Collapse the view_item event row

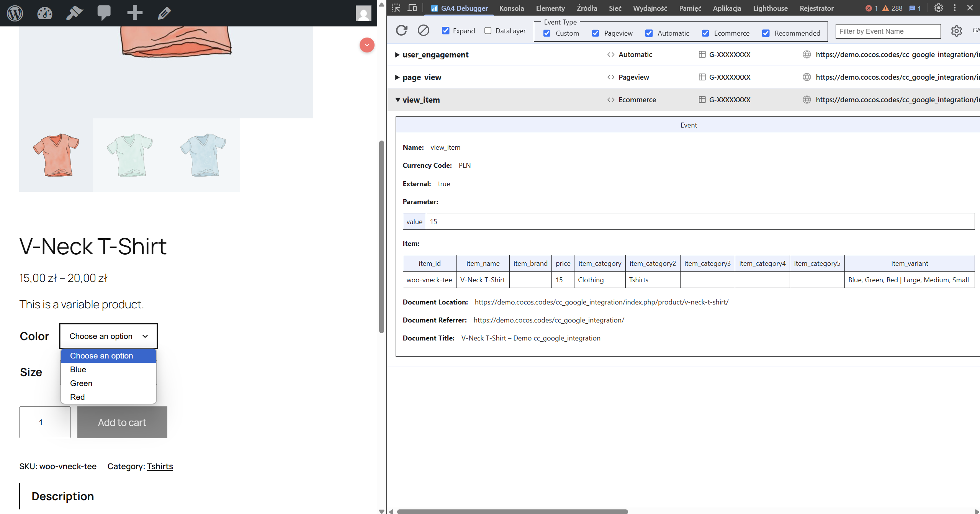[398, 100]
